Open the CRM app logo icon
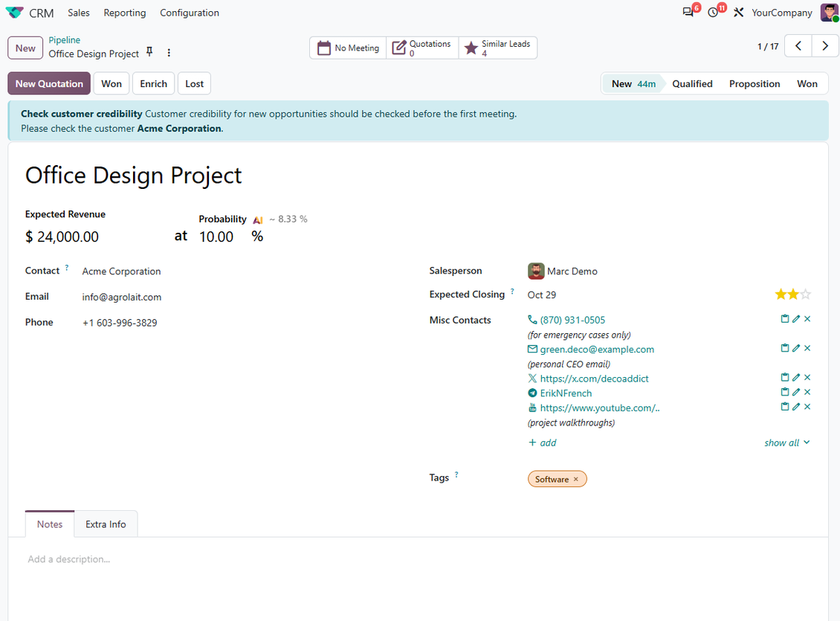The image size is (840, 621). (x=14, y=13)
